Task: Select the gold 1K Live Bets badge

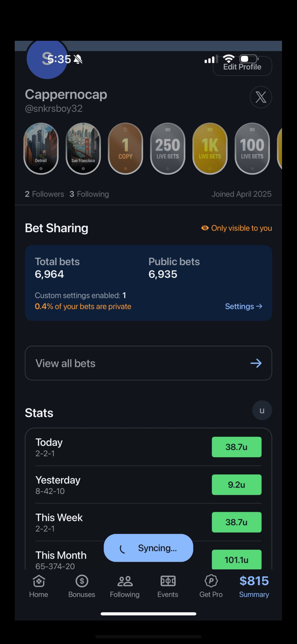Action: point(210,149)
